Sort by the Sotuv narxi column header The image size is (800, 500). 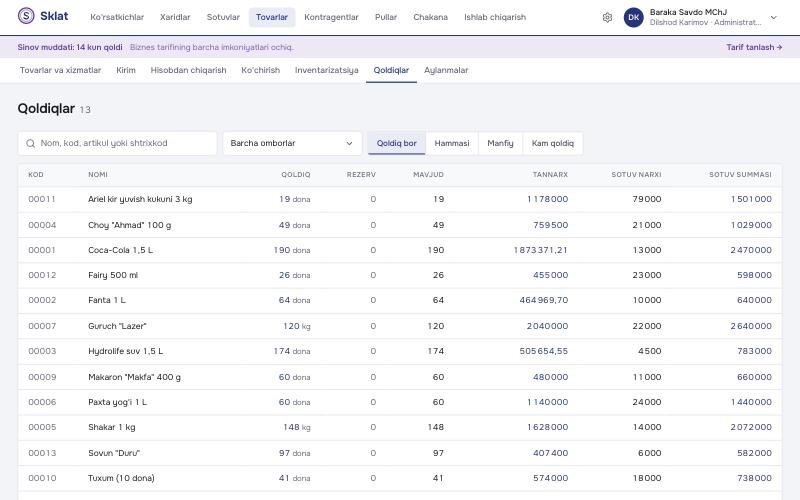636,174
